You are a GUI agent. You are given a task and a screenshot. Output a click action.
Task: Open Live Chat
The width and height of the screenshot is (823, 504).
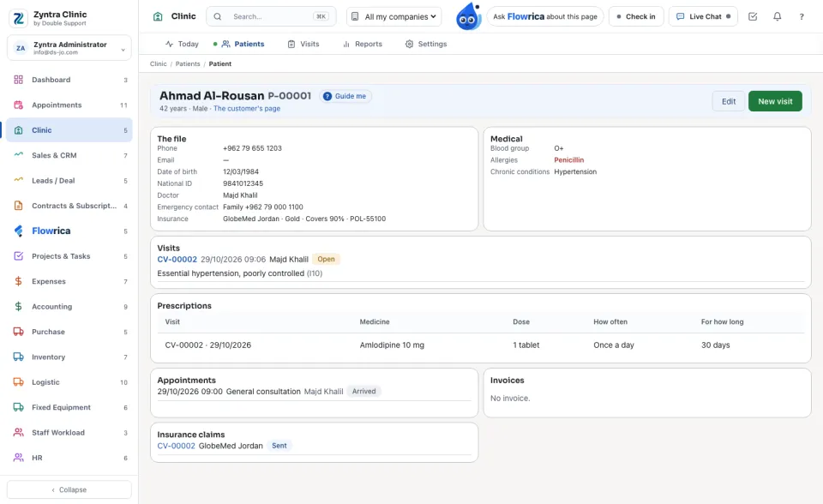coord(703,17)
